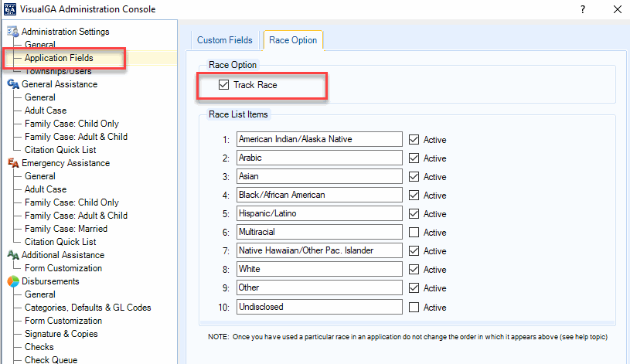Uncheck Active for Other race
Screen dimensions: 630x364
(414, 287)
